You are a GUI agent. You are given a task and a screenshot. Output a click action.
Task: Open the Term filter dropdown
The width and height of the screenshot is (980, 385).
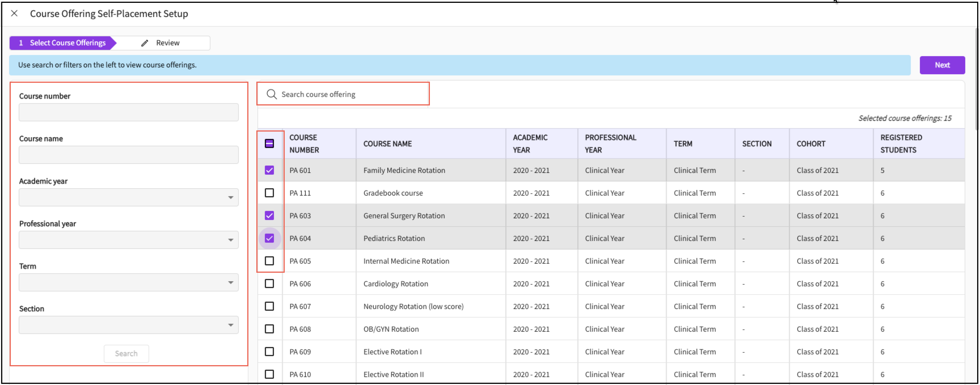pyautogui.click(x=128, y=282)
